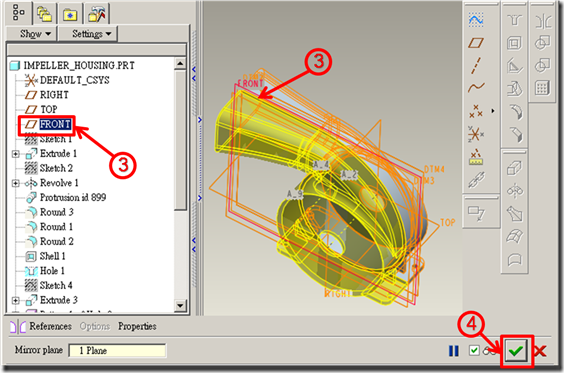Screen dimensions: 564x373
Task: Select the Datum Point tool icon
Action: tap(476, 111)
